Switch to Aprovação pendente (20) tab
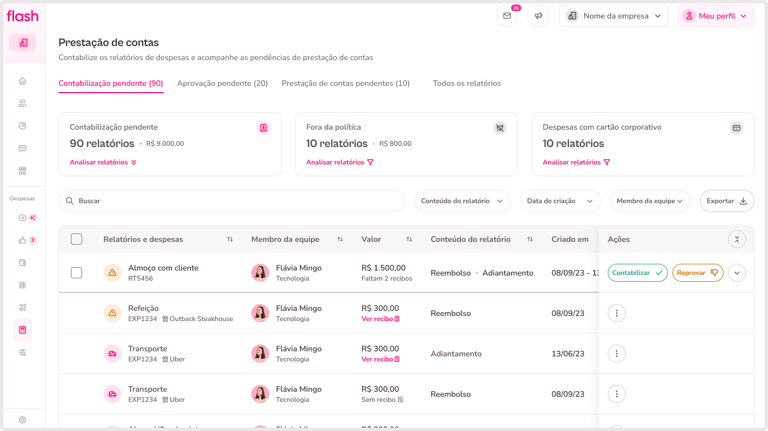The image size is (768, 431). click(222, 83)
